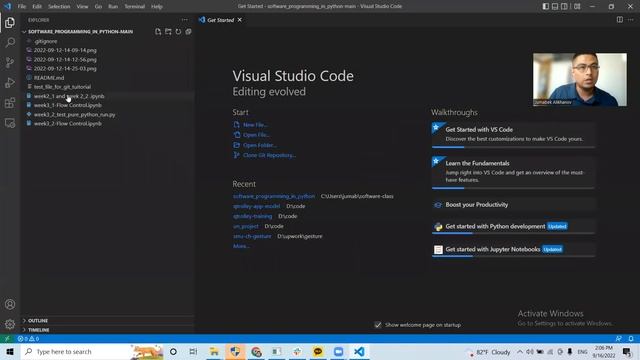Click the remote window indicator in status bar
Screen dimensions: 640x360
7,339
